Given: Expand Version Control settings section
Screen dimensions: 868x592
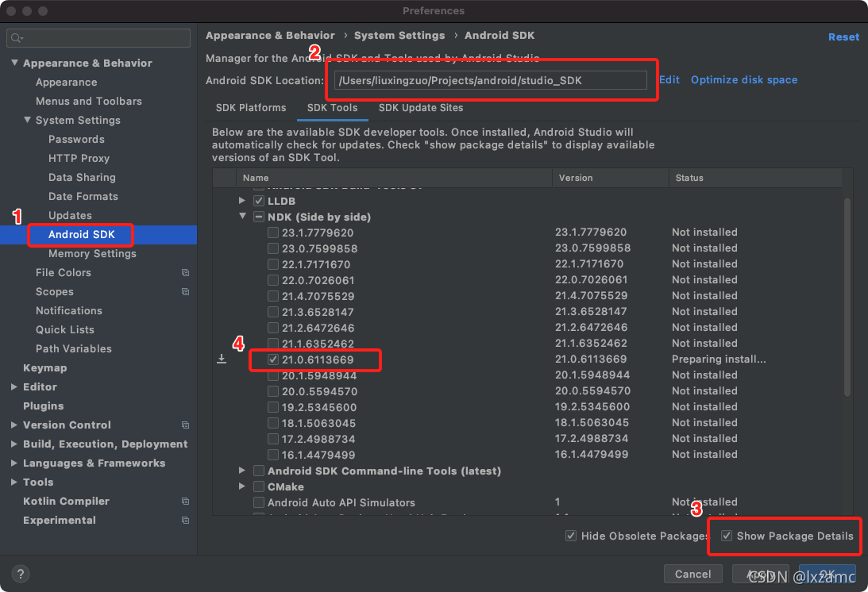Looking at the screenshot, I should tap(14, 425).
